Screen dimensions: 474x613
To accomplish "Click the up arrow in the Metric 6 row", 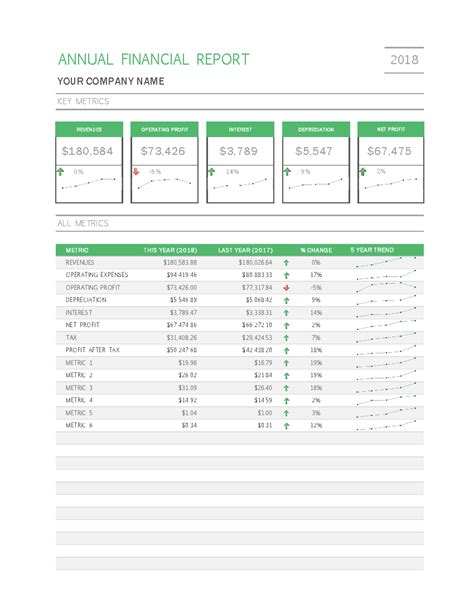I will [x=286, y=425].
